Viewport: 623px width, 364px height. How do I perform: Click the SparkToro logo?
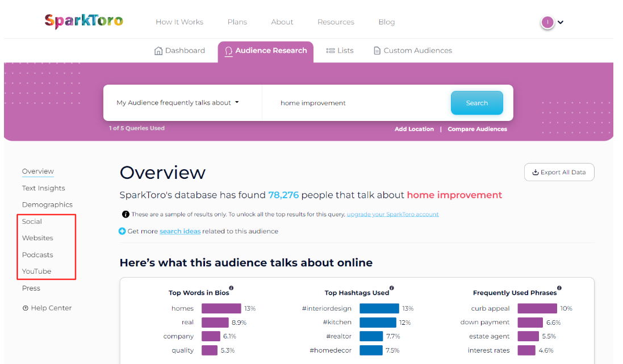[84, 20]
